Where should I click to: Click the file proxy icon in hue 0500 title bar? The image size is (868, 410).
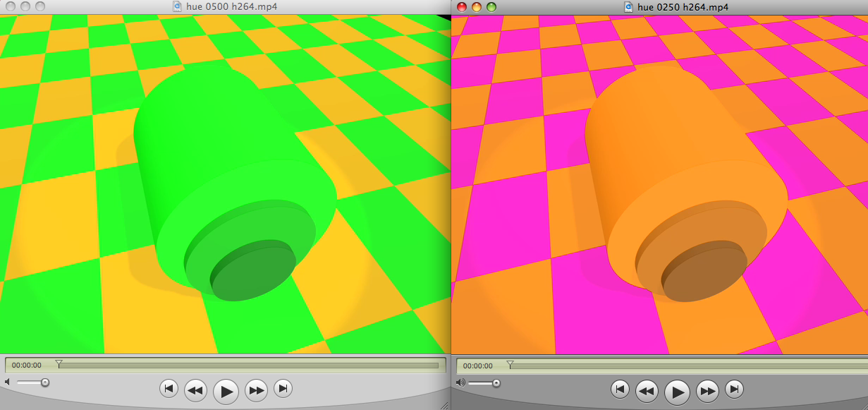tap(178, 6)
